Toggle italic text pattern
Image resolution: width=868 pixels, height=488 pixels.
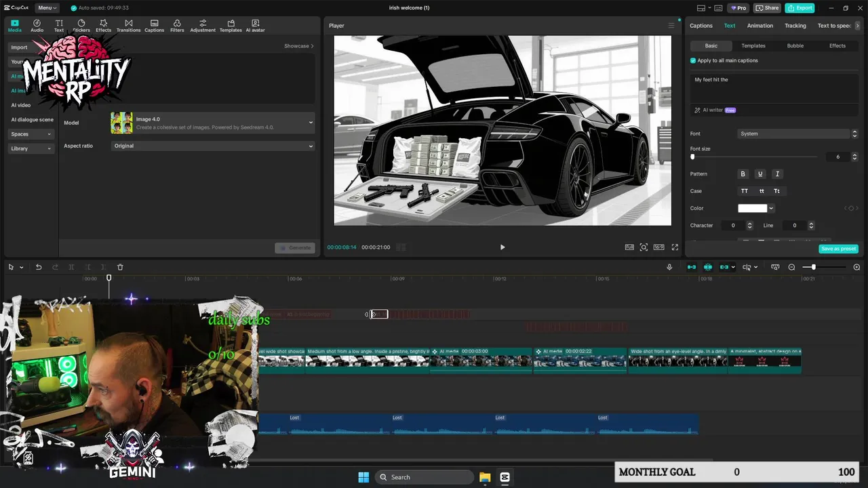point(777,174)
